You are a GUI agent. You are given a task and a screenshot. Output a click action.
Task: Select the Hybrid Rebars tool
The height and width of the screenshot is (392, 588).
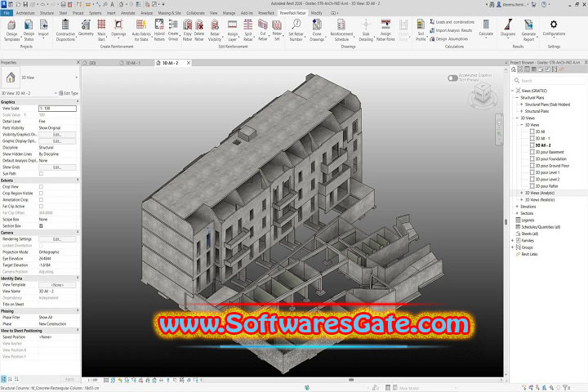click(x=159, y=30)
